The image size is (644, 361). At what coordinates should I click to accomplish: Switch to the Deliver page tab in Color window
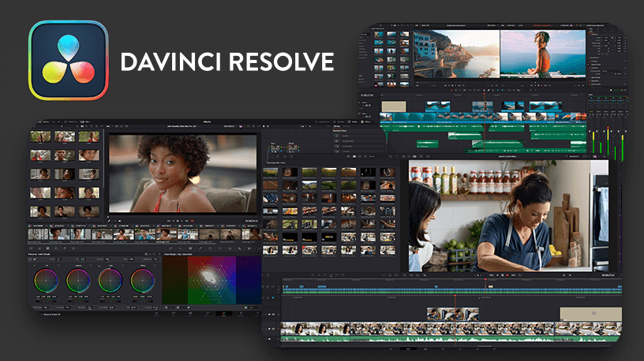click(x=257, y=314)
